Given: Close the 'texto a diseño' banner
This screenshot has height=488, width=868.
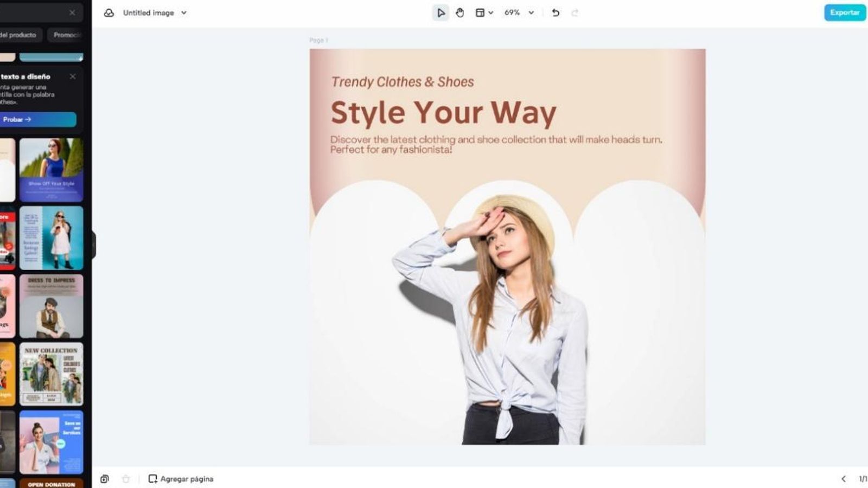Looking at the screenshot, I should pos(73,76).
